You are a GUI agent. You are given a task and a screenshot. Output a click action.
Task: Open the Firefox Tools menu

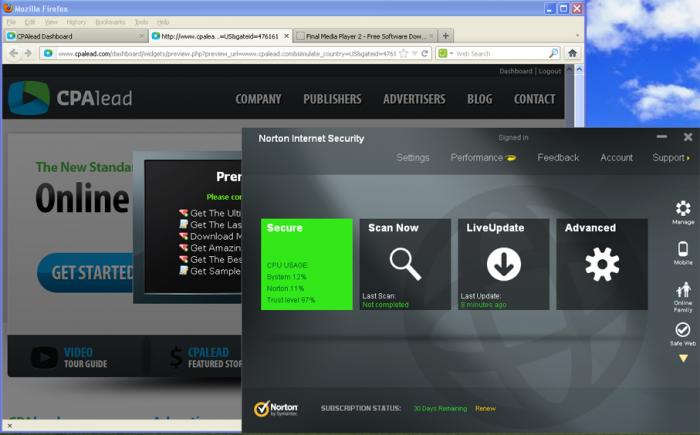[142, 22]
